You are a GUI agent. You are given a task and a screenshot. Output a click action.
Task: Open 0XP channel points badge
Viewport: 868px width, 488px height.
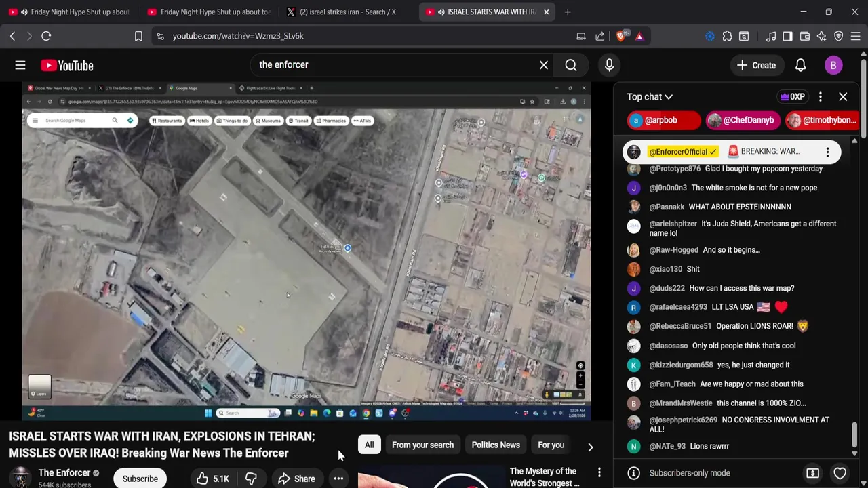[x=792, y=97]
